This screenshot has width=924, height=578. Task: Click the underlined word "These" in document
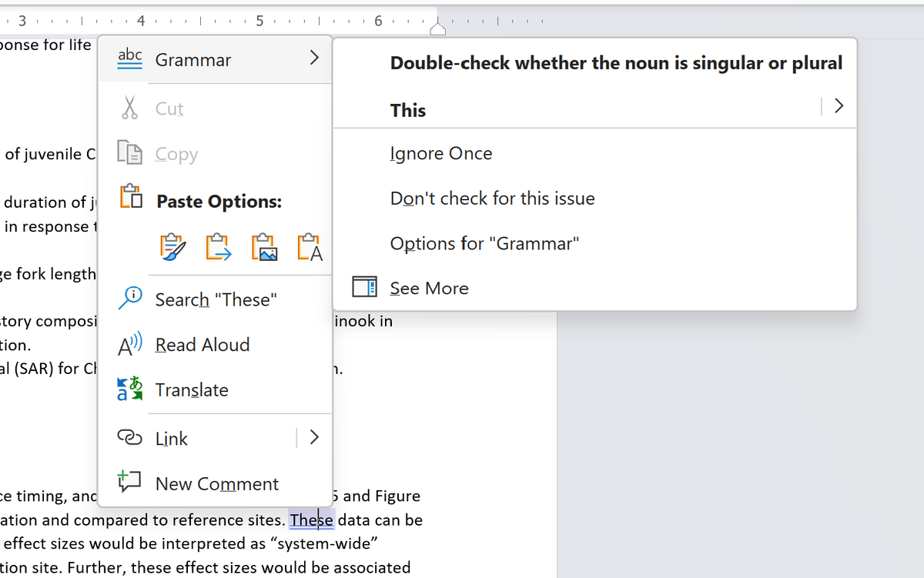311,520
